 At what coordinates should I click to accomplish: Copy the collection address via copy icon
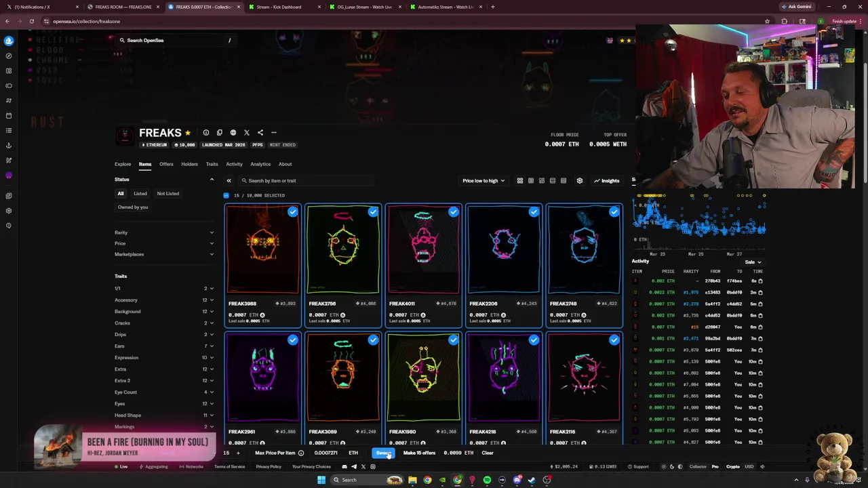(219, 133)
